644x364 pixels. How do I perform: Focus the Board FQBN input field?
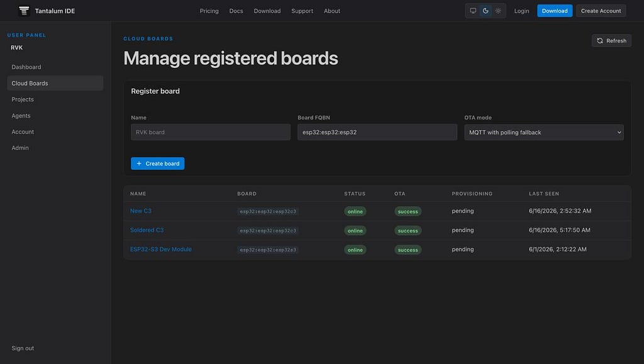pyautogui.click(x=377, y=132)
